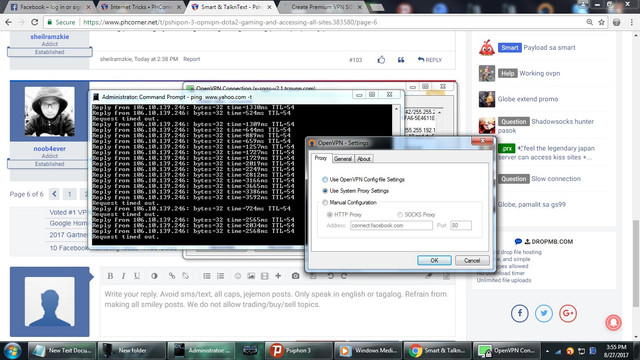Open Windows Start button
This screenshot has height=360, width=640.
click(x=12, y=351)
